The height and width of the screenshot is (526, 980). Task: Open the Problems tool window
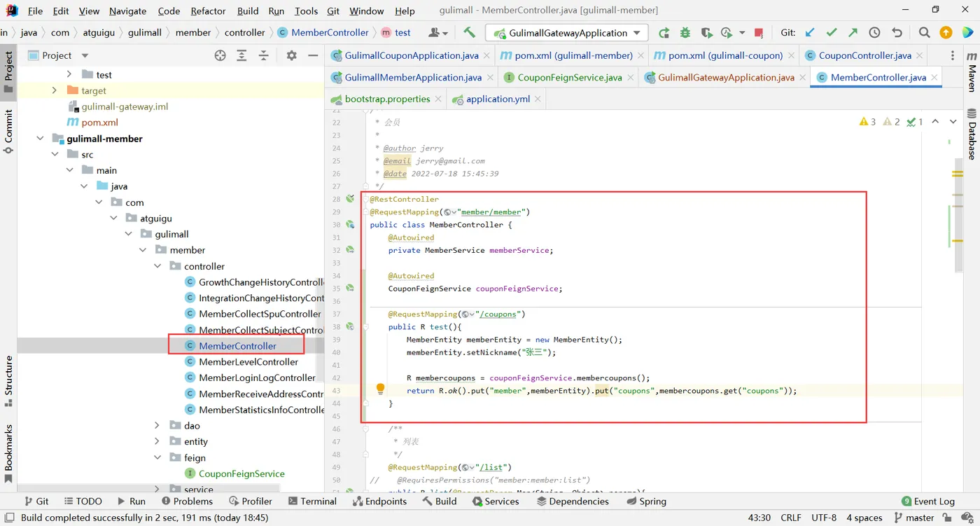point(187,501)
